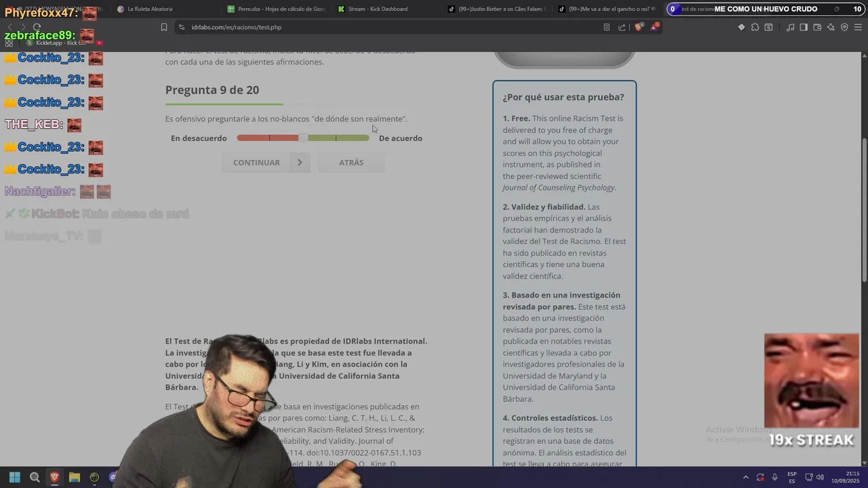Screen dimensions: 868x488
Task: Click the De acuerdo label
Action: tap(401, 138)
